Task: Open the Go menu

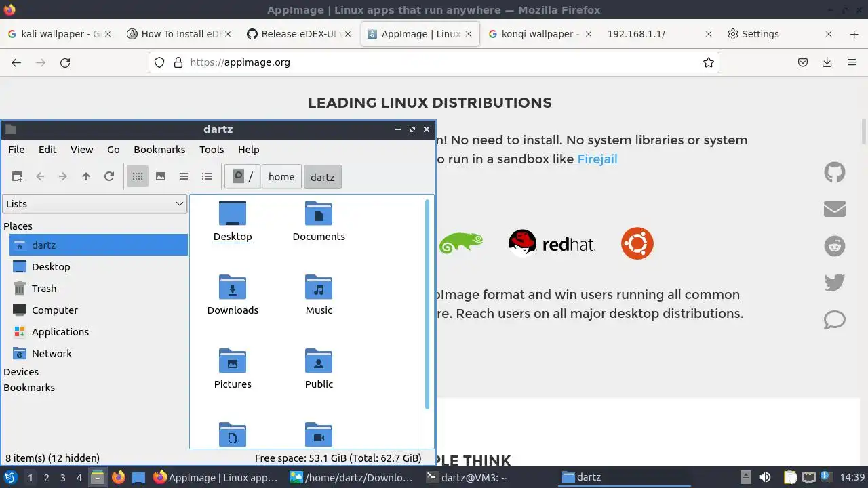Action: tap(113, 150)
